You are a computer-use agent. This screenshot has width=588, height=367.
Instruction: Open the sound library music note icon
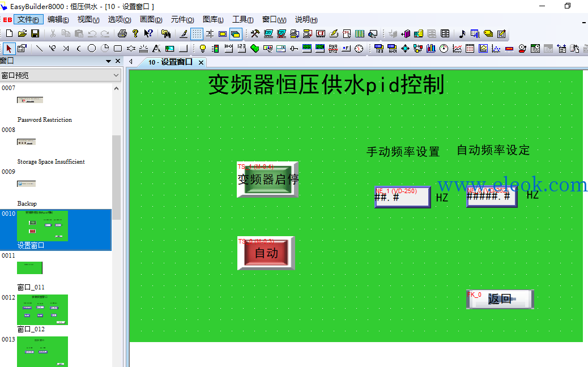click(x=462, y=34)
